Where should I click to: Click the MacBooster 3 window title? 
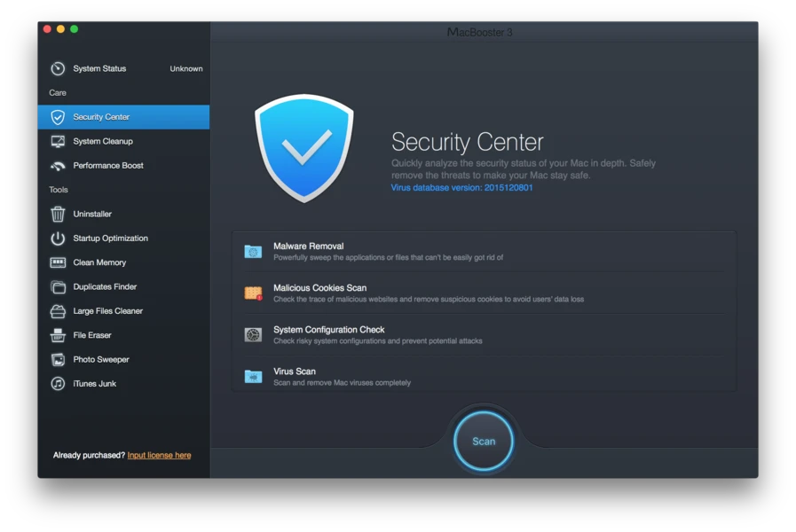click(x=479, y=33)
